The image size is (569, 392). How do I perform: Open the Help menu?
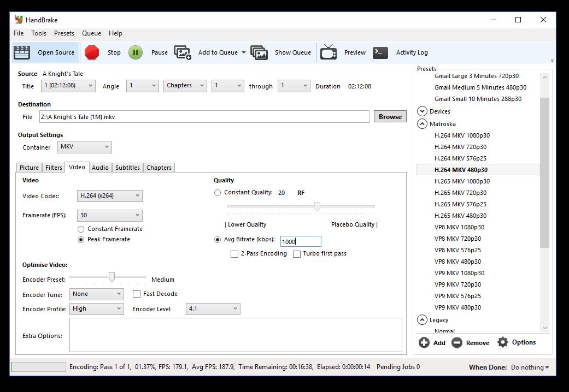tap(115, 33)
